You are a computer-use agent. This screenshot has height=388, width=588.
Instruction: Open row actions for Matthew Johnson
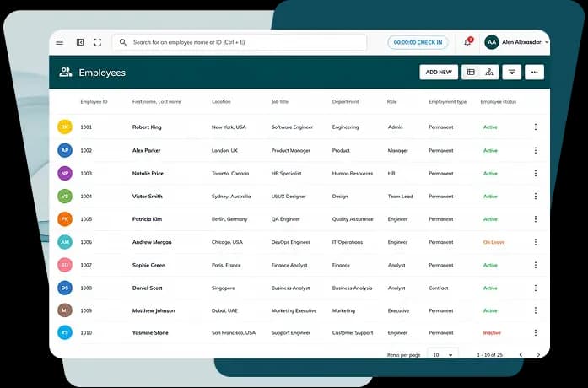[536, 310]
